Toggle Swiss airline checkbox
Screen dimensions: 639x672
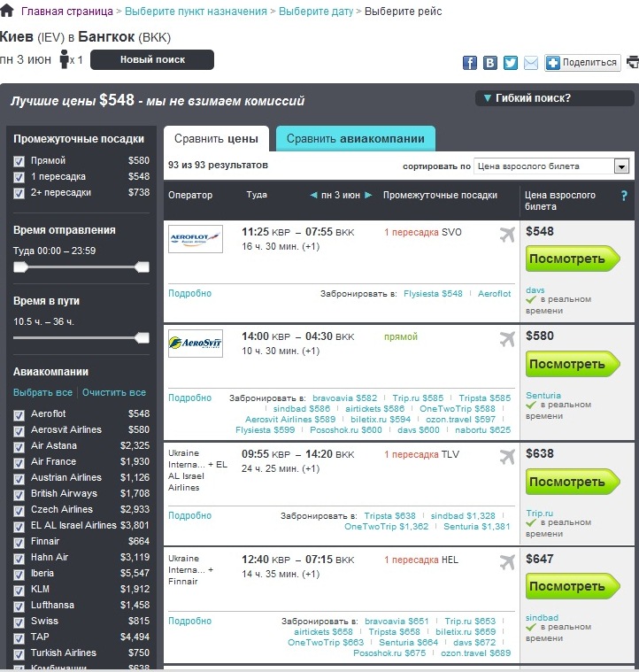19,622
